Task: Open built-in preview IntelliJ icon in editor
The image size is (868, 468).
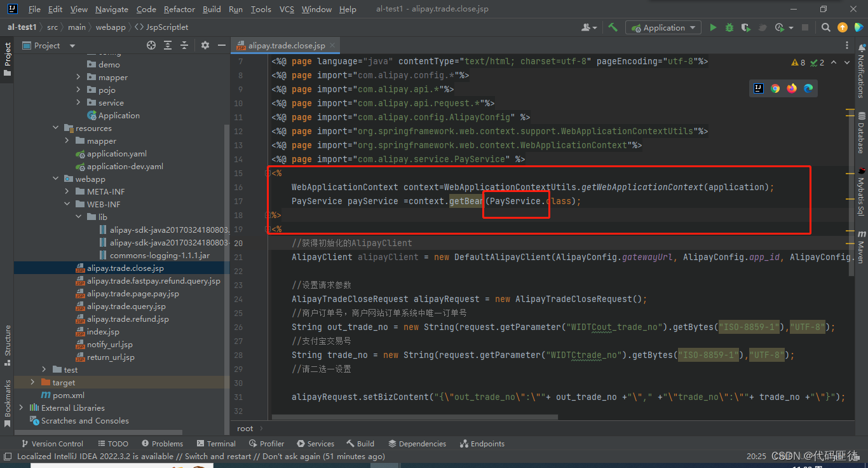Action: point(758,88)
